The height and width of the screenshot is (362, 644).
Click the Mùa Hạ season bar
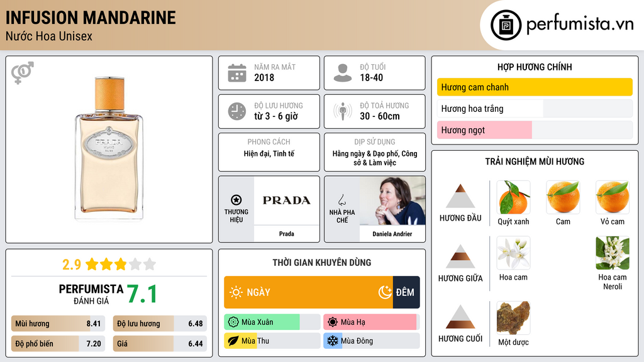371,322
